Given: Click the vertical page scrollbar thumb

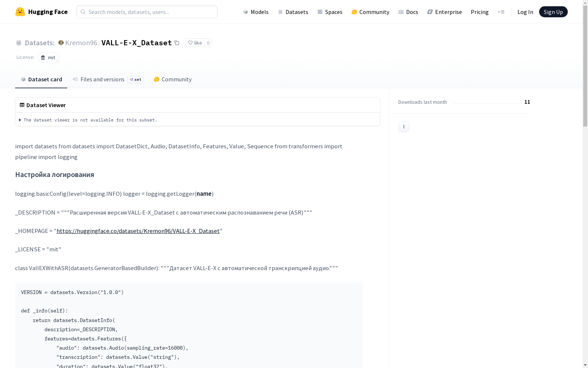Looking at the screenshot, I should pyautogui.click(x=585, y=66).
